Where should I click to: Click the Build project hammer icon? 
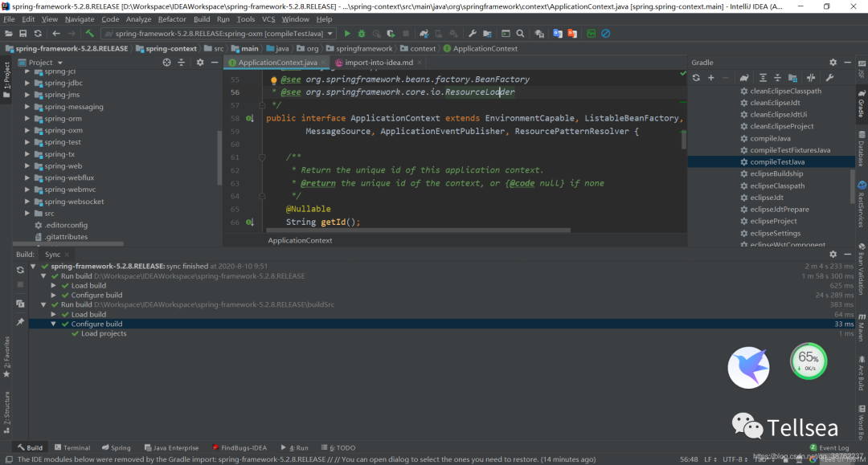(89, 34)
